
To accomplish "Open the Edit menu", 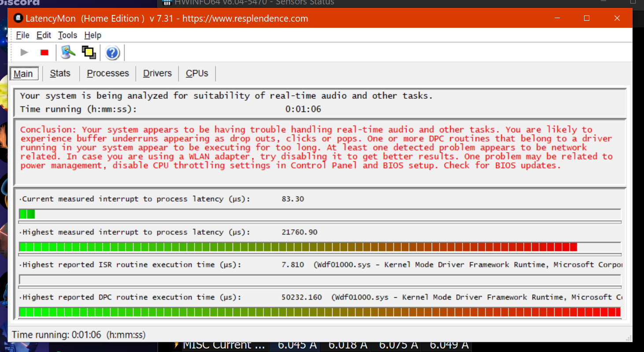I will [x=44, y=35].
